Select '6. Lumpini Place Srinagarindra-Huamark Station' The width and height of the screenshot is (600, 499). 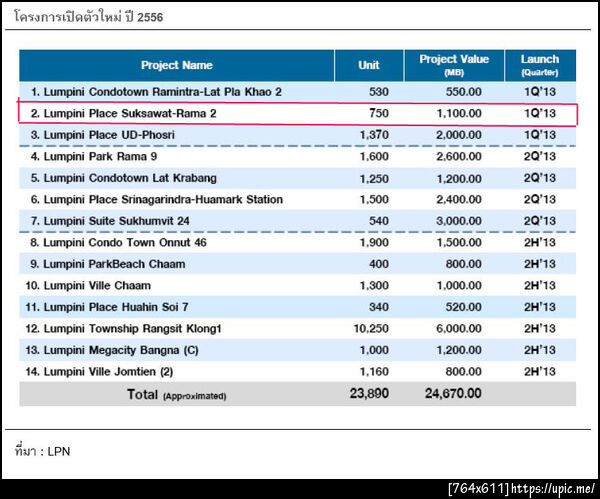157,199
